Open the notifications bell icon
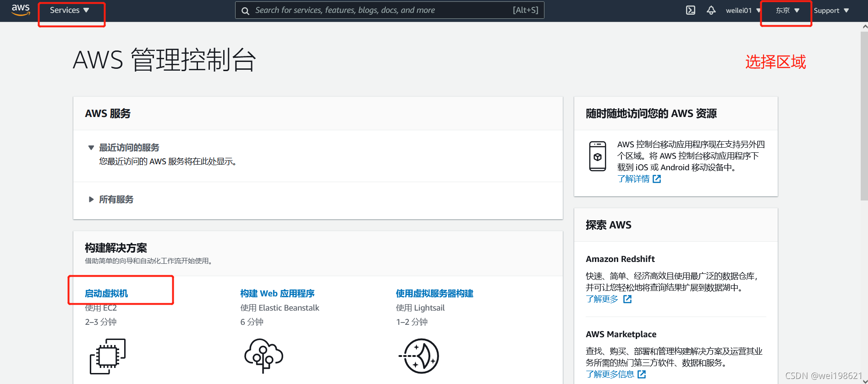 tap(711, 10)
